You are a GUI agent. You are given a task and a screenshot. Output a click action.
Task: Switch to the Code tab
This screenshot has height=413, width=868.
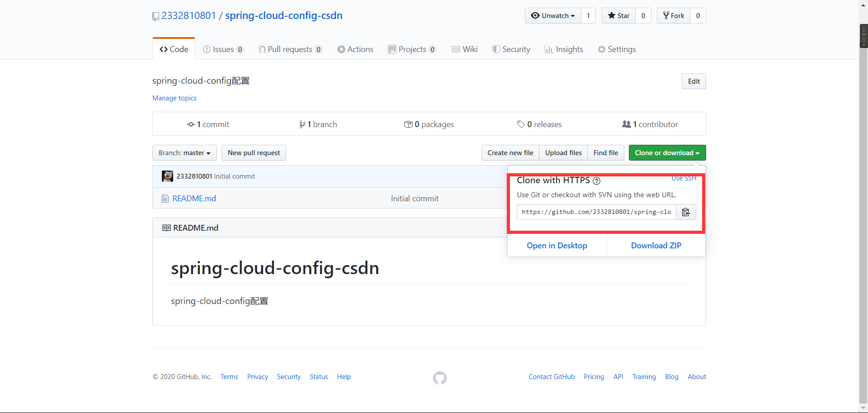[x=174, y=49]
